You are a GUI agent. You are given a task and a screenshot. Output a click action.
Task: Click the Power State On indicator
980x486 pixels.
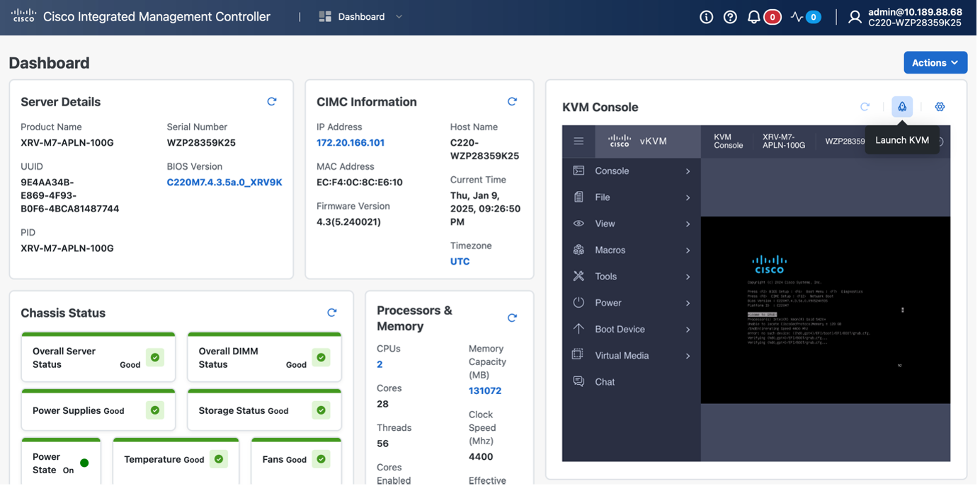click(85, 461)
